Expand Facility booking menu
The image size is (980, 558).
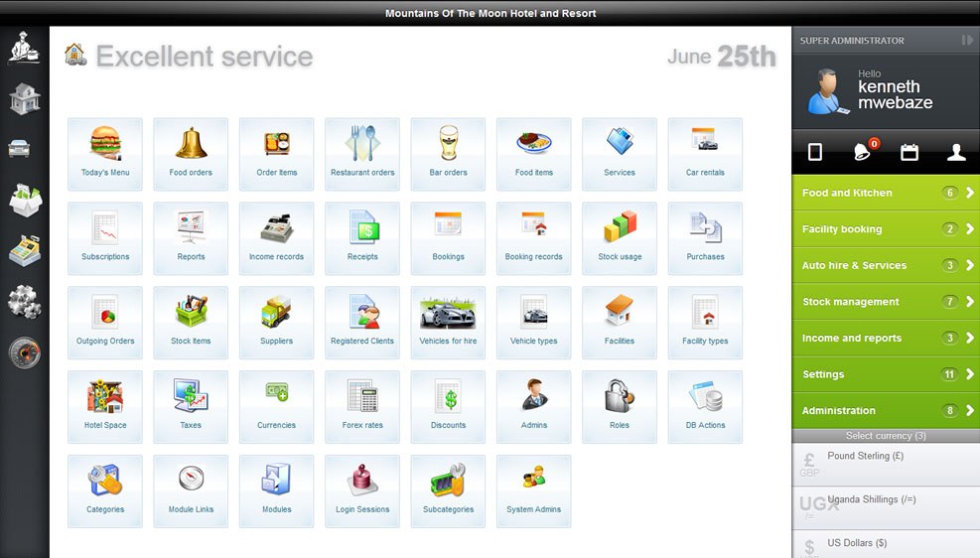click(x=886, y=228)
